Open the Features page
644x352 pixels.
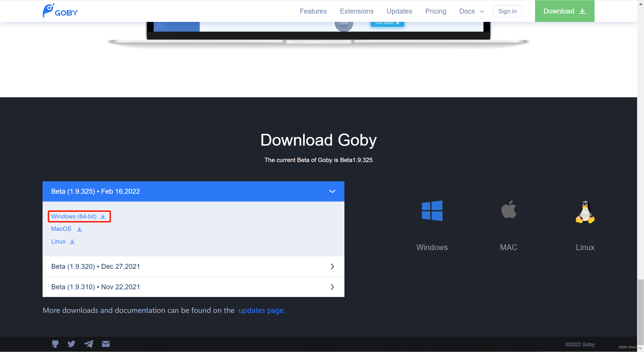(313, 11)
